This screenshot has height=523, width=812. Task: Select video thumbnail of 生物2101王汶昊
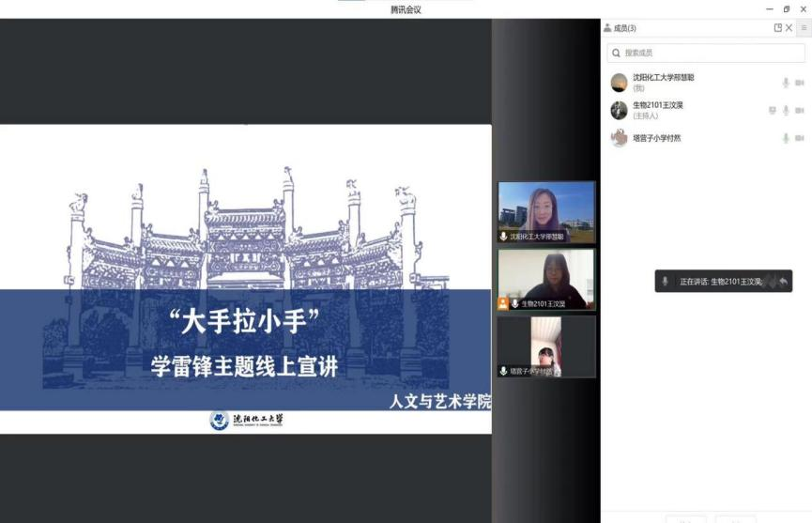click(x=546, y=278)
